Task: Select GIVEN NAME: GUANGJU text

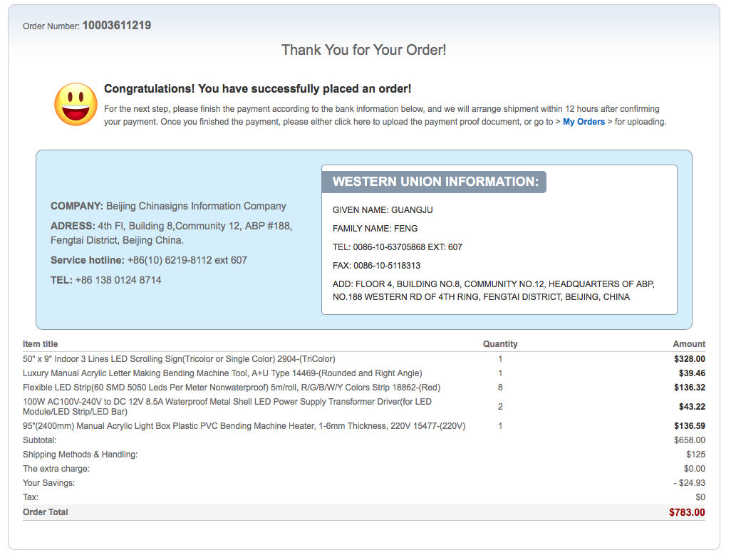Action: [x=383, y=210]
